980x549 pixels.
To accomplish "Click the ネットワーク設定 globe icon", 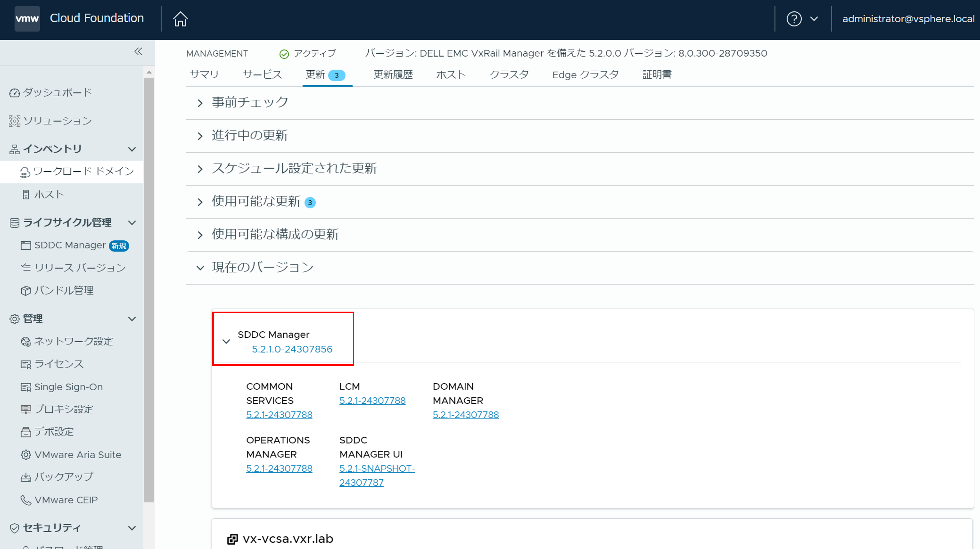I will (25, 342).
